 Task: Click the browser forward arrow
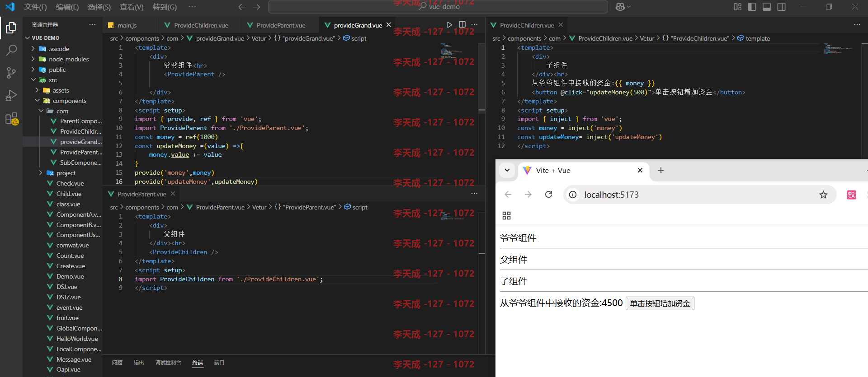coord(528,195)
